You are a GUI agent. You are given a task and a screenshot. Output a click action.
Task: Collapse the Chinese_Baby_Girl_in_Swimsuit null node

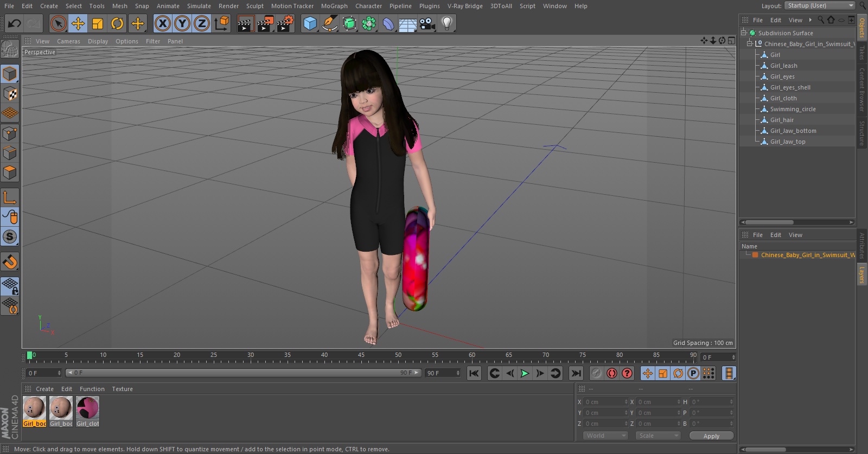point(750,43)
